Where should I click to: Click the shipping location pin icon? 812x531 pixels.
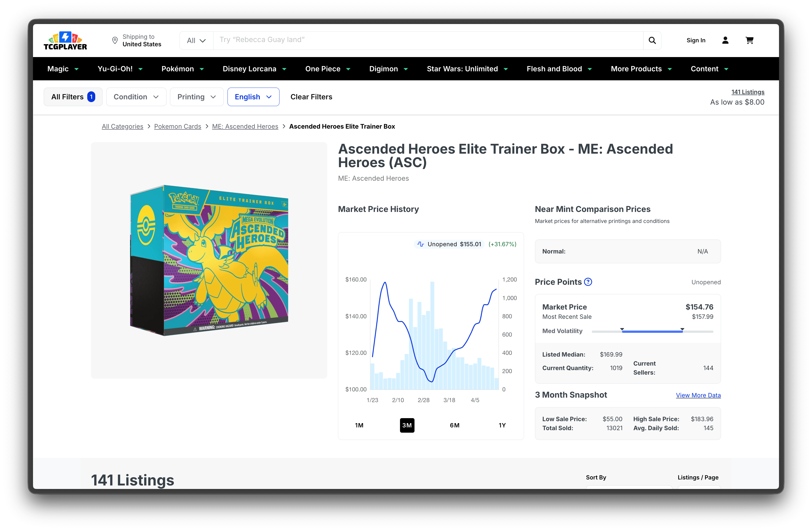click(115, 40)
